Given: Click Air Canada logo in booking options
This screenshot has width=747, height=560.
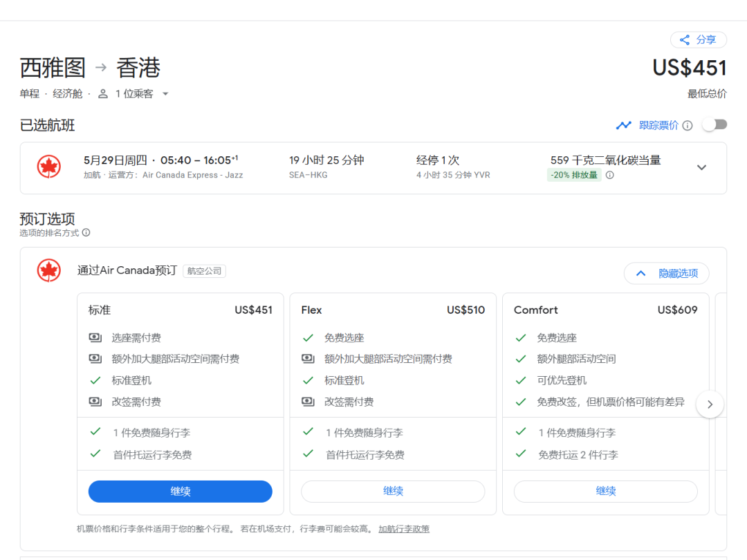Looking at the screenshot, I should [x=49, y=270].
